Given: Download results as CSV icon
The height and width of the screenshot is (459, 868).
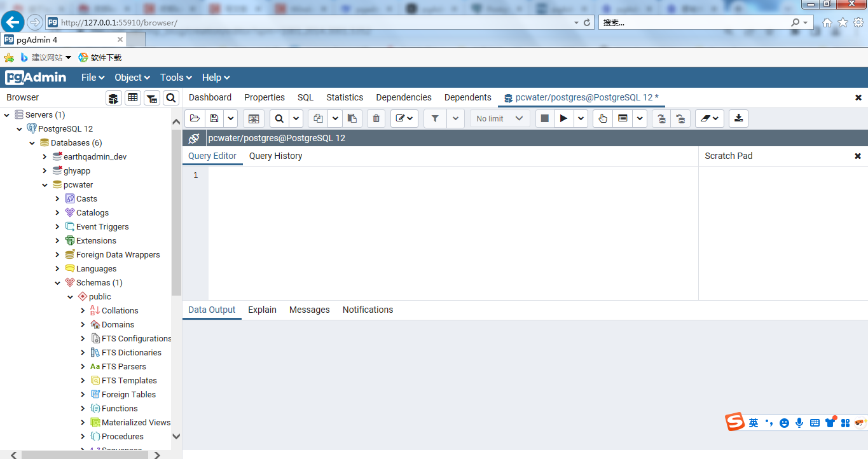Looking at the screenshot, I should 738,118.
